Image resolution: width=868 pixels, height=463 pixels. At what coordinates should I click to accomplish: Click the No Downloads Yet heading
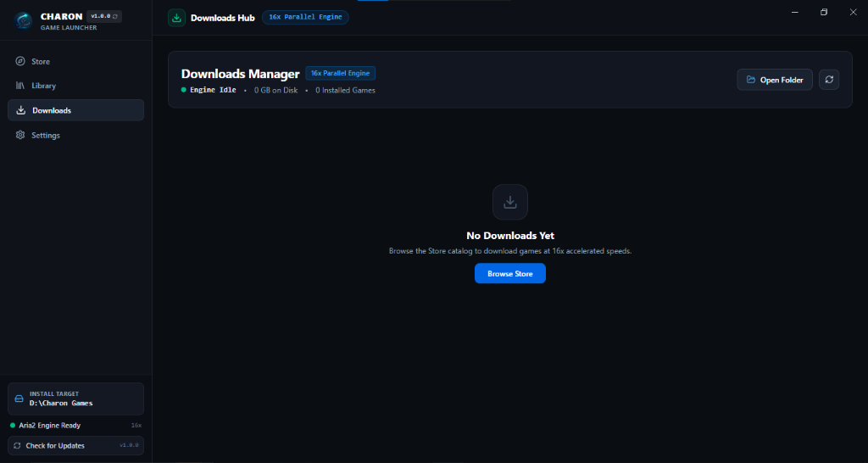click(510, 236)
